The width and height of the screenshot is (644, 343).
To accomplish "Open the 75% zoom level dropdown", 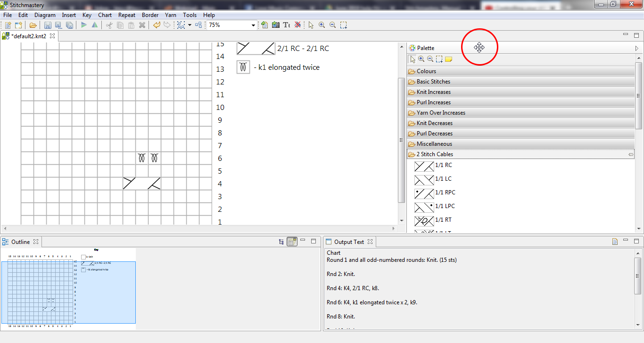I will point(253,25).
